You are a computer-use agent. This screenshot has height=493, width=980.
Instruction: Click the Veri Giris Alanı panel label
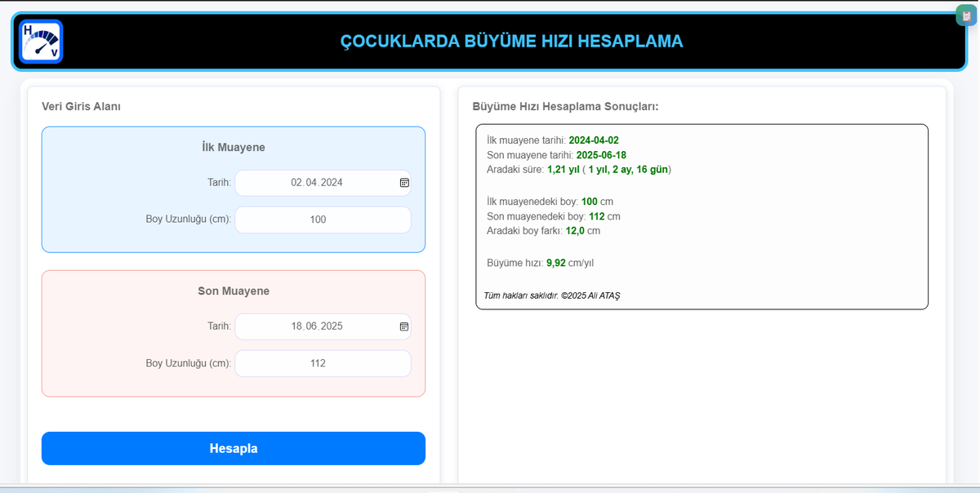point(81,106)
